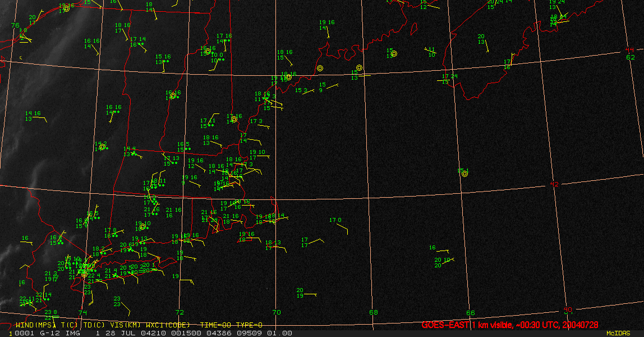
Task: Click the red 44 latitude label
Action: pyautogui.click(x=629, y=50)
